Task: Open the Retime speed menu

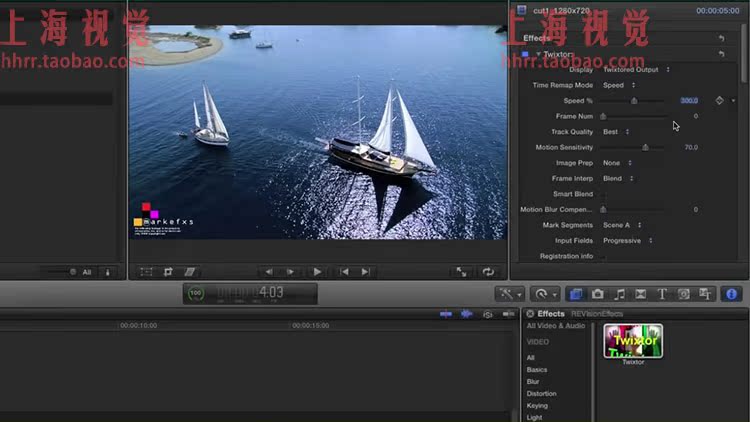Action: [x=545, y=294]
